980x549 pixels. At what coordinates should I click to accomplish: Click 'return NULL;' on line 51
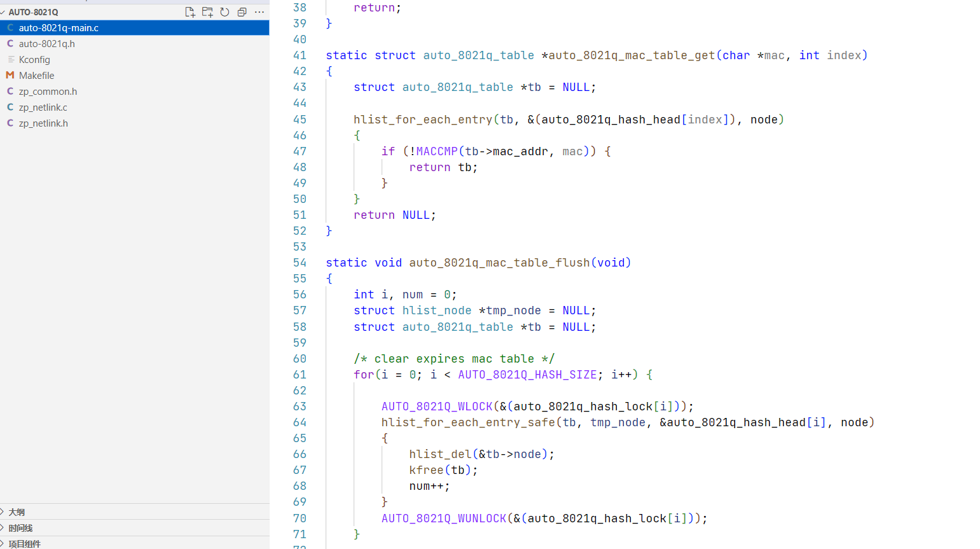click(395, 215)
